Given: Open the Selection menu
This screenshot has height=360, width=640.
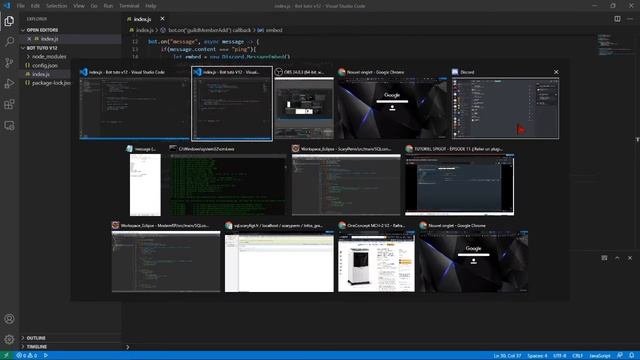Looking at the screenshot, I should [56, 6].
